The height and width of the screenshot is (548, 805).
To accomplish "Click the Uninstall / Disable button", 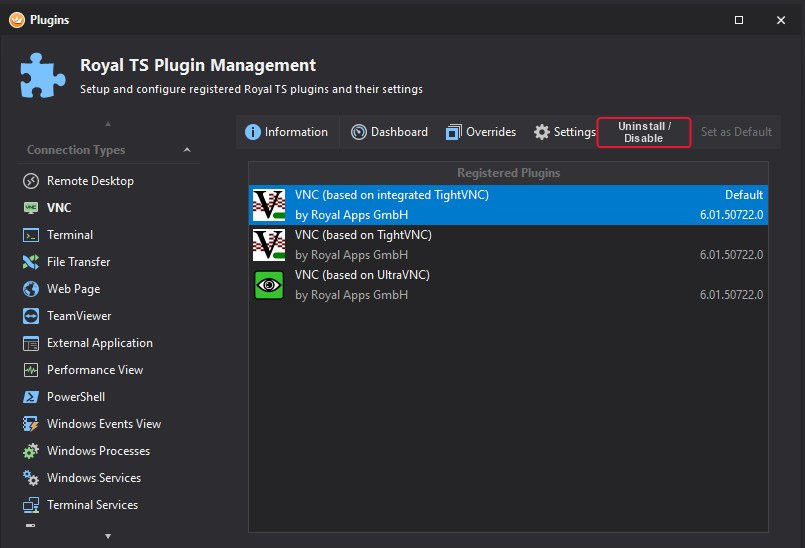I will click(x=644, y=132).
